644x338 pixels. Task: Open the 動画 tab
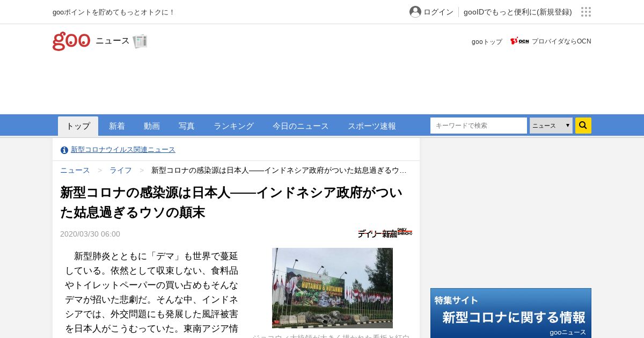152,126
